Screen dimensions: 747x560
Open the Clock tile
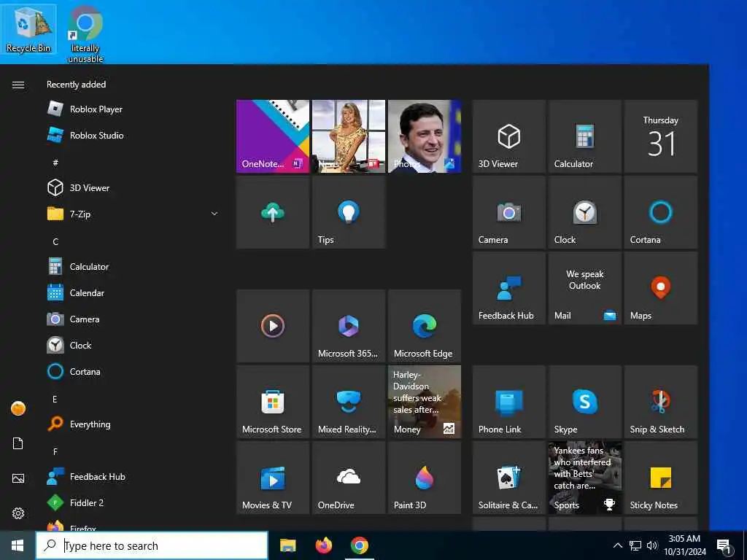584,212
